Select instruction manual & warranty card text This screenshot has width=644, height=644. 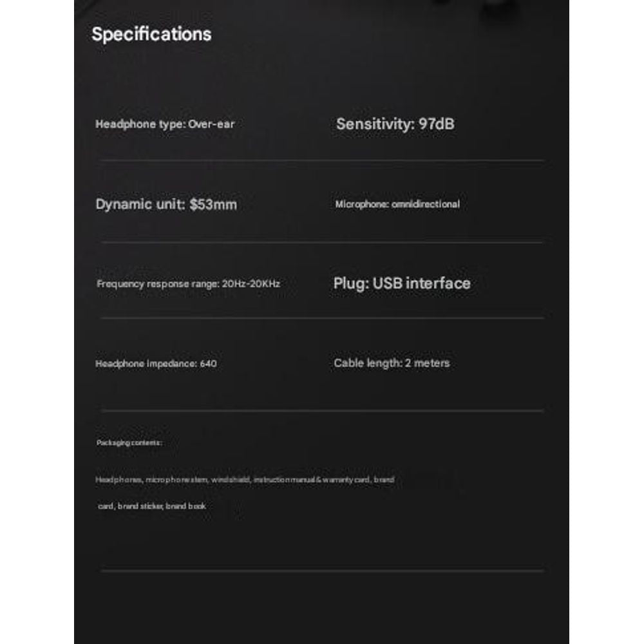312,480
